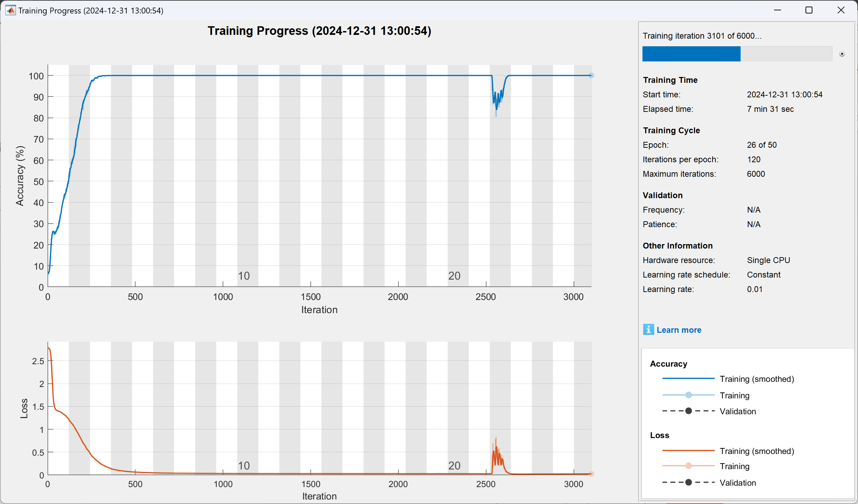Click the training iteration progress bar
858x504 pixels.
pos(737,54)
